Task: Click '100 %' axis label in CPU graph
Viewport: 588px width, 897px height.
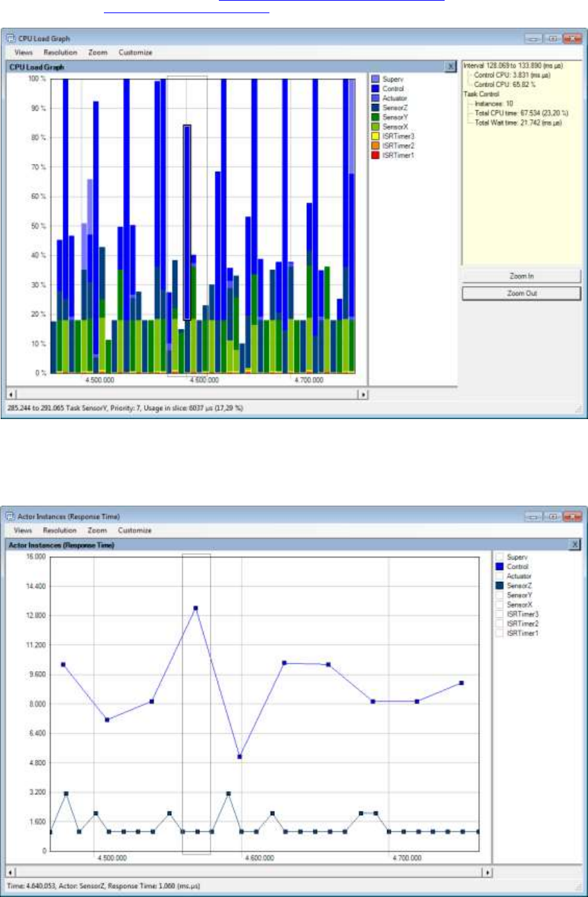Action: tap(37, 79)
